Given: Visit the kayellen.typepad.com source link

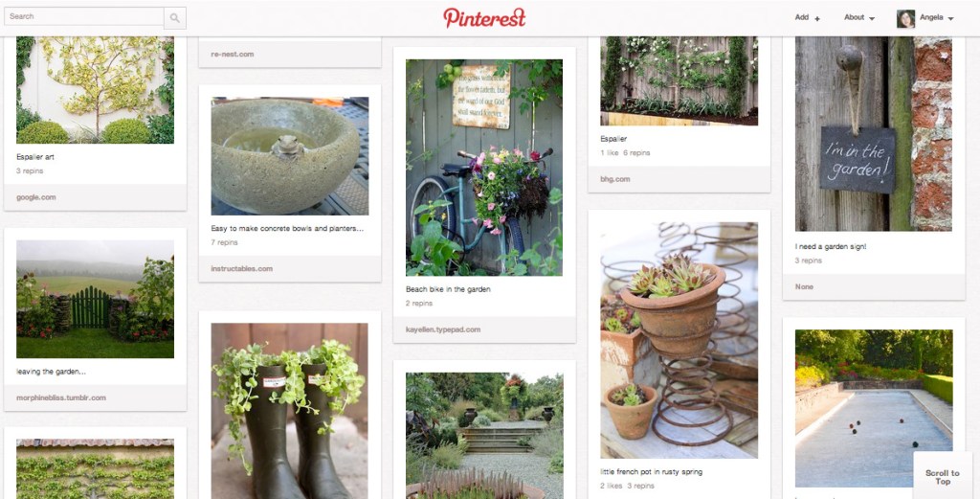Looking at the screenshot, I should tap(443, 329).
